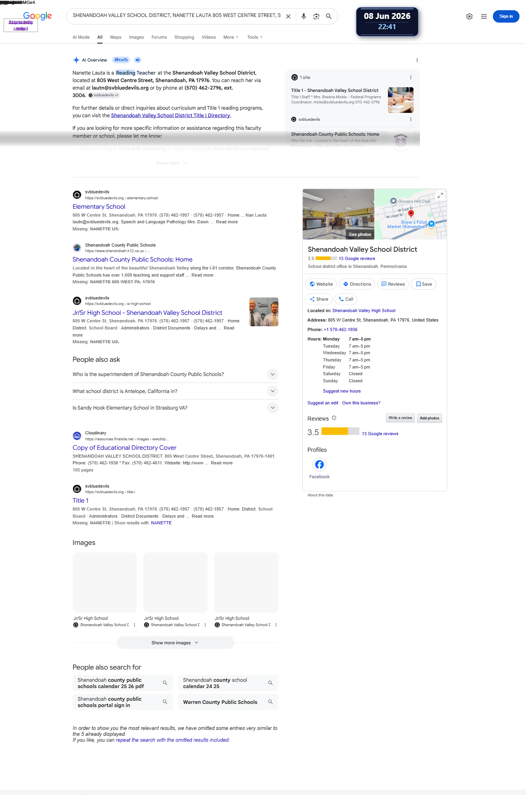Start voice search with the microphone icon
Viewport: 532px width, 795px height.
pos(303,17)
